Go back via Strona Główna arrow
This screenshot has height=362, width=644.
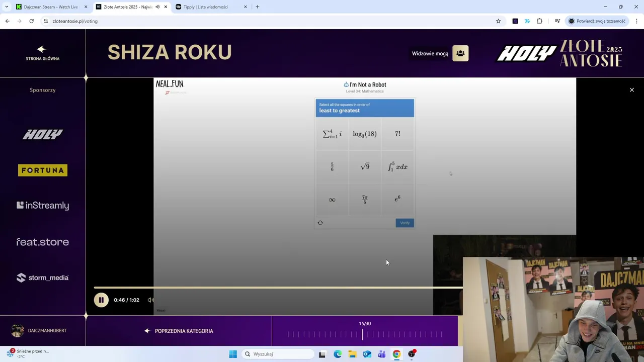coord(42,53)
